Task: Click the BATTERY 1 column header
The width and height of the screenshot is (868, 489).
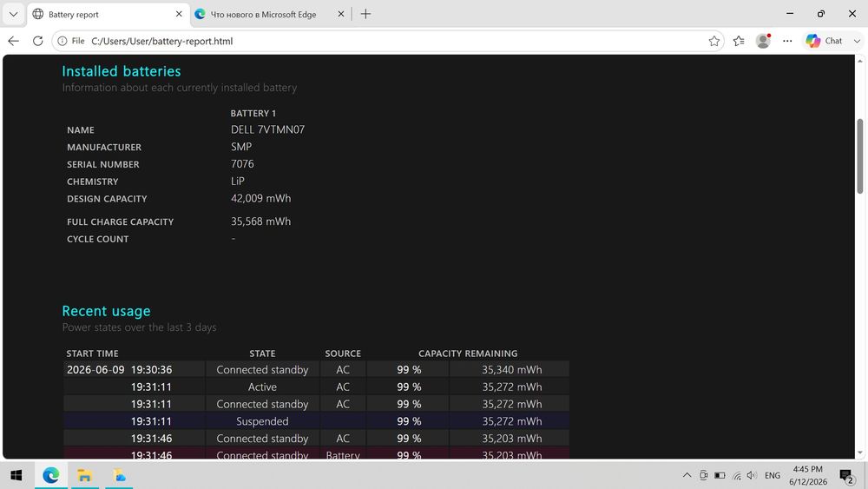Action: (253, 113)
